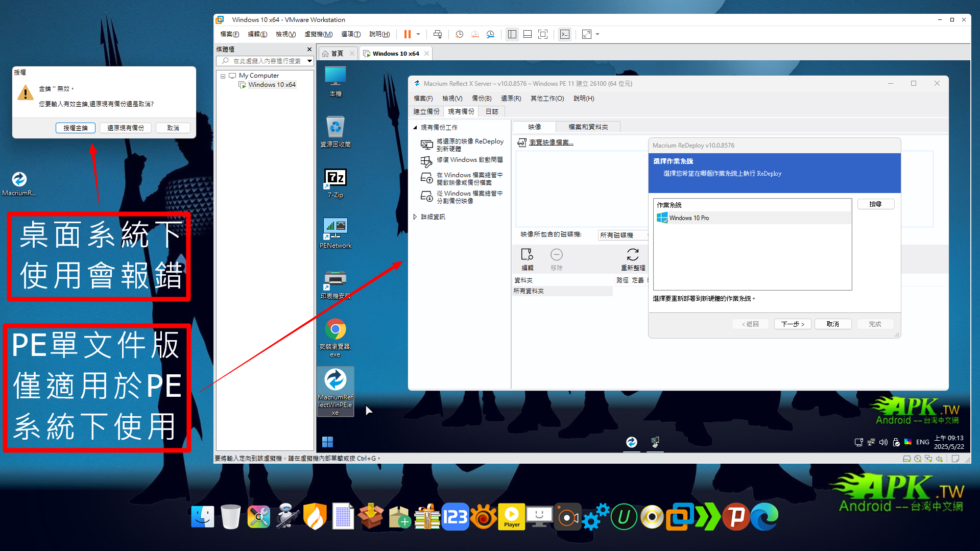Select the 資源回收筒 recycle bin icon
980x551 pixels.
click(336, 132)
